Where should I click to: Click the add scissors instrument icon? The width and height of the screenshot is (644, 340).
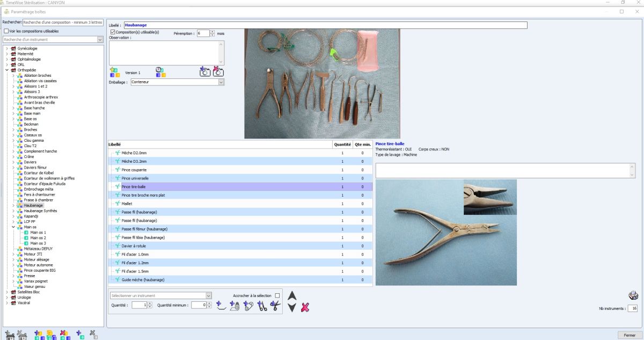pyautogui.click(x=275, y=306)
